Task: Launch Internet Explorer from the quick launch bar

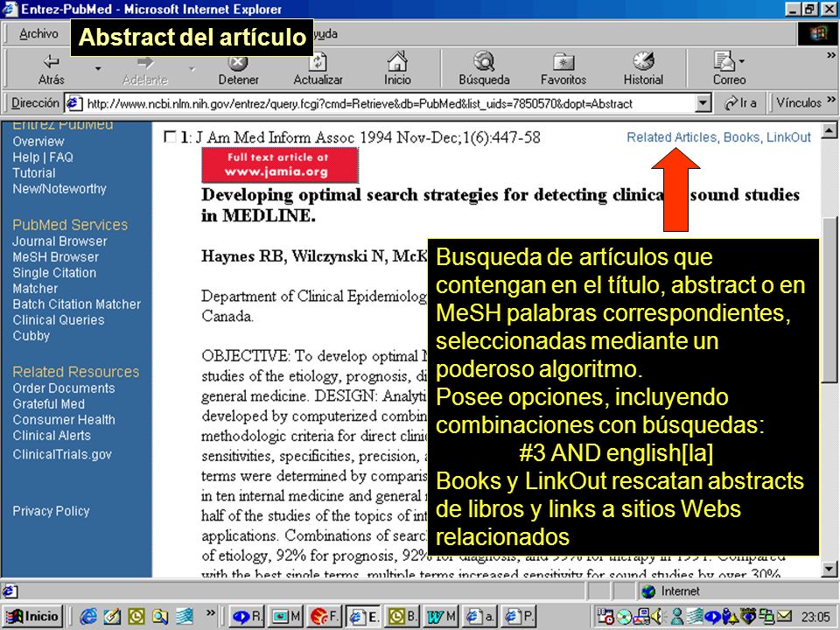Action: (87, 617)
